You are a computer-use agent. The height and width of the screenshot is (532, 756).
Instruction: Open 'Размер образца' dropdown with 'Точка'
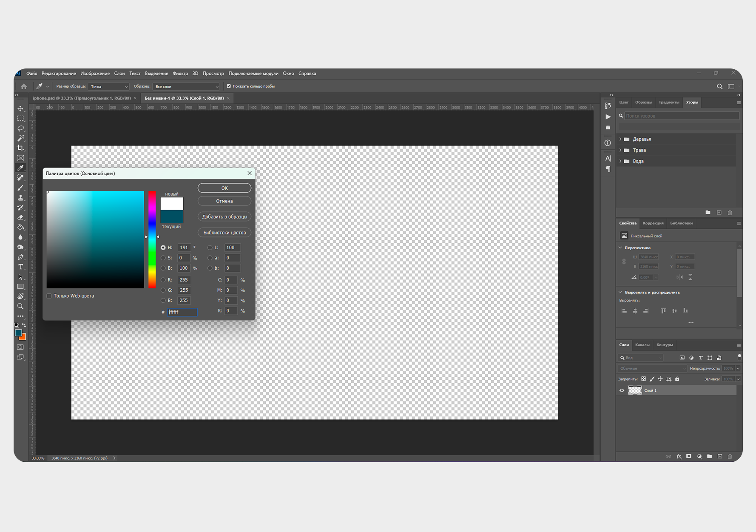point(109,86)
